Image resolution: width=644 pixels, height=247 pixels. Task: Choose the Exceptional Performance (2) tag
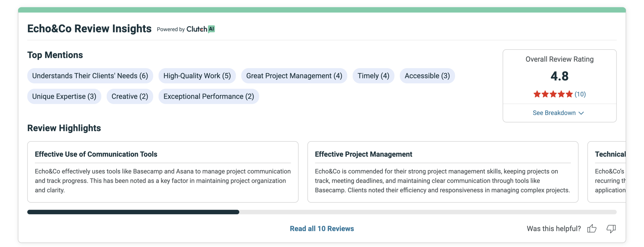tap(209, 97)
